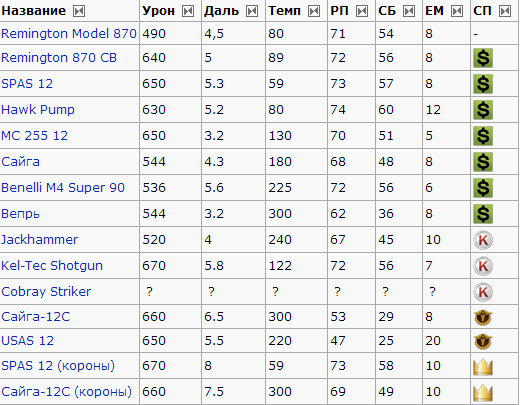Sort table by Даль column icon
The height and width of the screenshot is (405, 521).
pyautogui.click(x=252, y=11)
